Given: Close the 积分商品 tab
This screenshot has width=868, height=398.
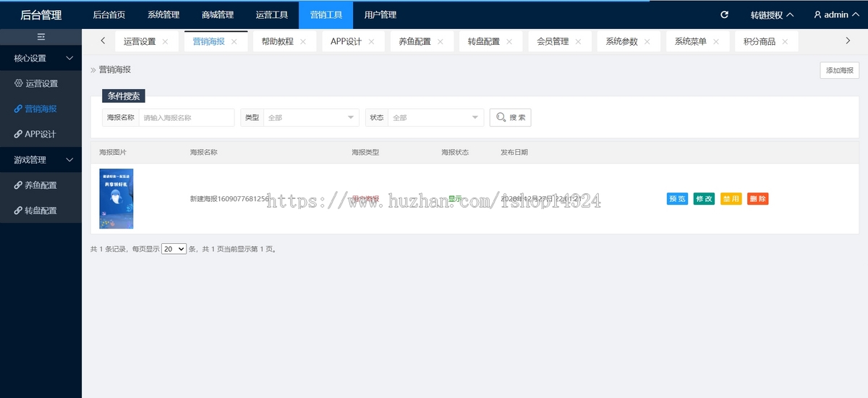Looking at the screenshot, I should coord(785,42).
